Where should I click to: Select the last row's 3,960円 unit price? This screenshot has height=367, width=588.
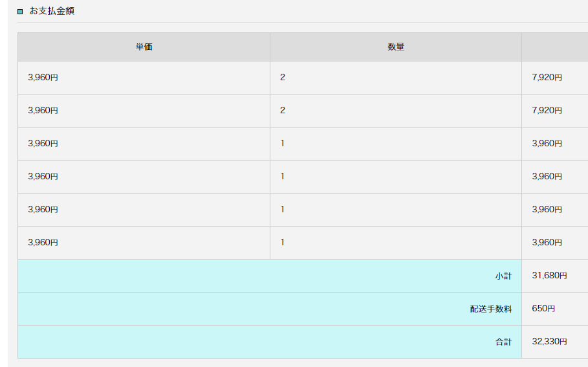43,243
